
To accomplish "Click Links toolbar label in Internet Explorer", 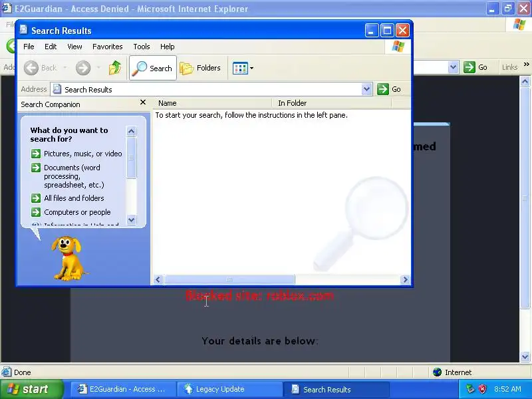I will (x=509, y=67).
